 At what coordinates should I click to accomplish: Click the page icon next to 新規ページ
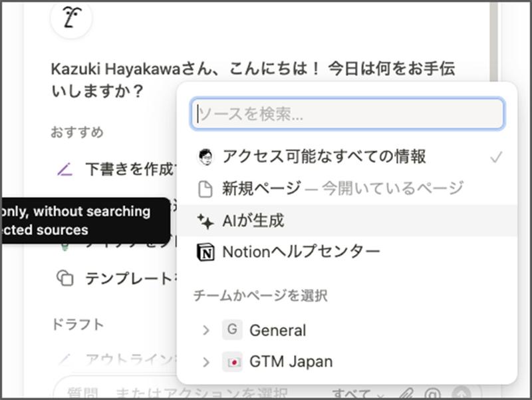(x=205, y=189)
